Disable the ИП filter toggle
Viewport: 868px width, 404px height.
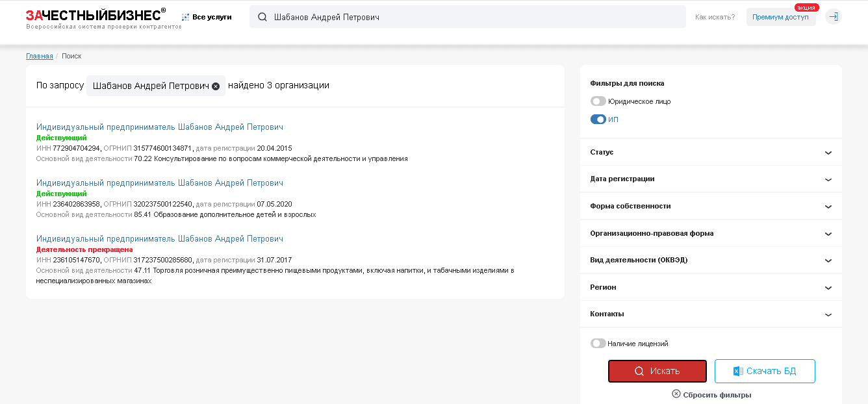(598, 120)
